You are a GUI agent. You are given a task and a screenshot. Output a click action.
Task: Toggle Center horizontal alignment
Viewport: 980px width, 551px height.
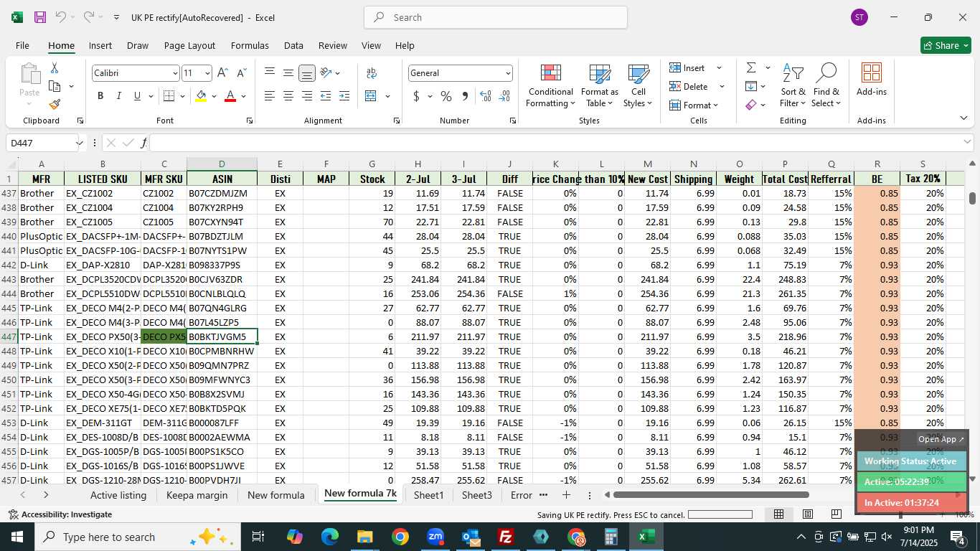point(288,96)
